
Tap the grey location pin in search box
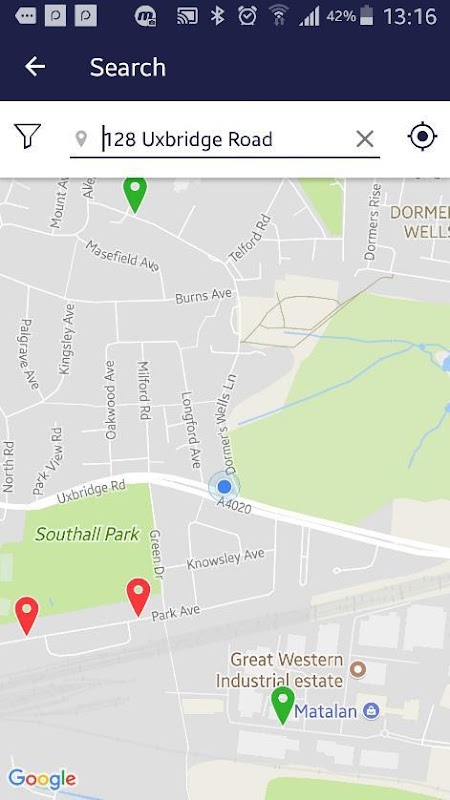81,139
